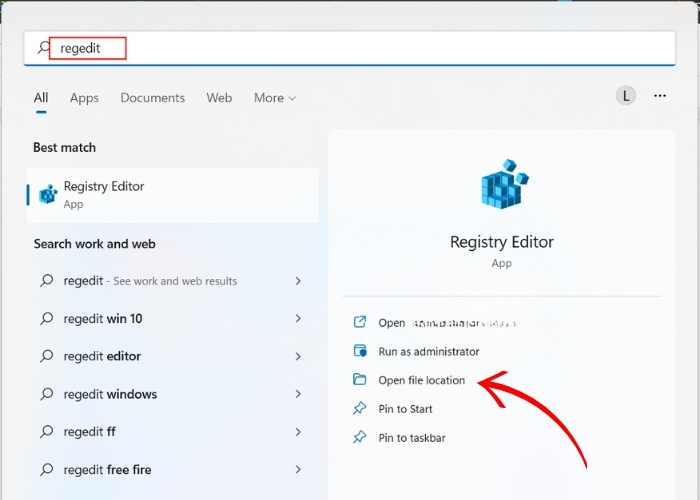Viewport: 700px width, 500px height.
Task: Click the search magnifier icon in search box
Action: coord(43,48)
